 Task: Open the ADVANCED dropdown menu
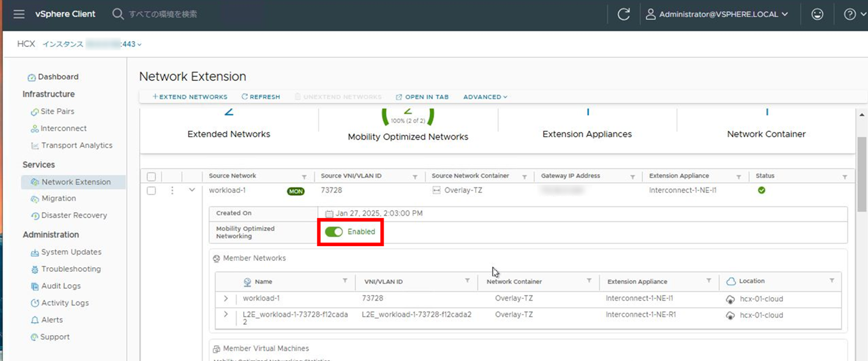485,97
